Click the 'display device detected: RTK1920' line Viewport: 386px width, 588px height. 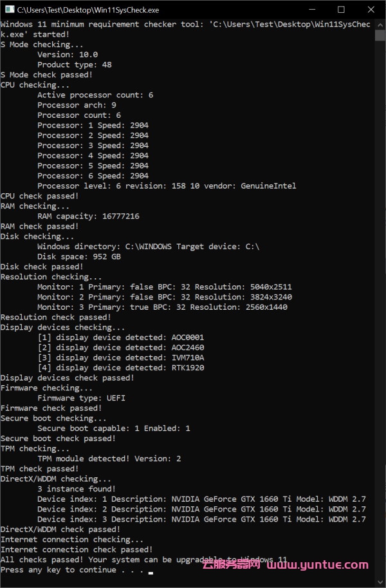[x=120, y=368]
